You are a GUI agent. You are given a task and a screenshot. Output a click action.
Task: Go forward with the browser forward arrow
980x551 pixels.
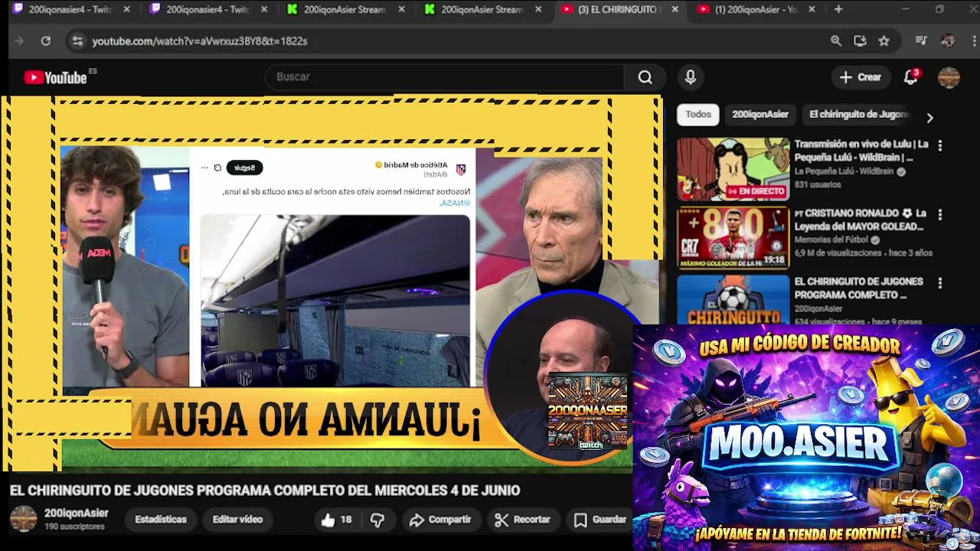tap(19, 41)
